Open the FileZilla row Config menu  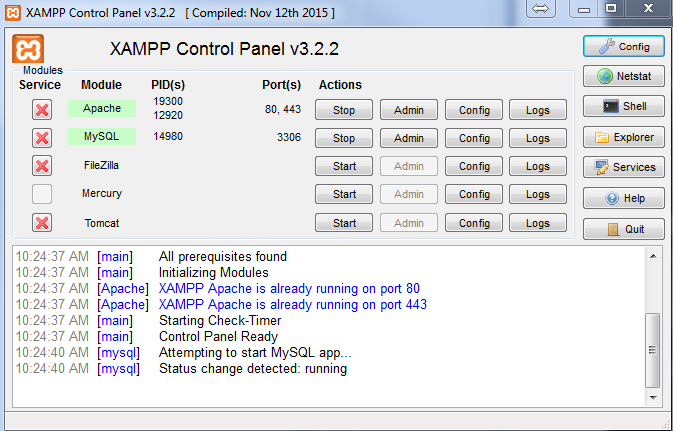[474, 166]
